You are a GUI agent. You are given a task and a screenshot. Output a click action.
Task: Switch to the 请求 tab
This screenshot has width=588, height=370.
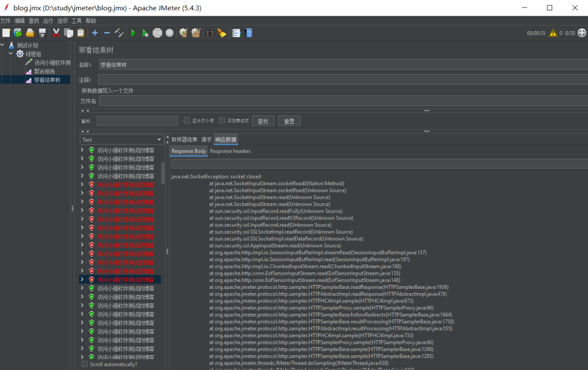pyautogui.click(x=206, y=139)
